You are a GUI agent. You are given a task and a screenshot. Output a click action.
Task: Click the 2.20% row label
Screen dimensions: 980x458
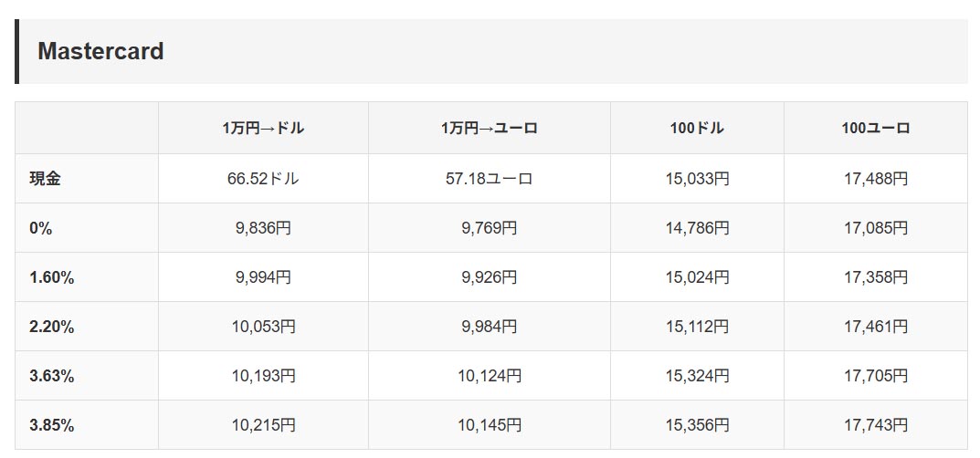click(51, 327)
